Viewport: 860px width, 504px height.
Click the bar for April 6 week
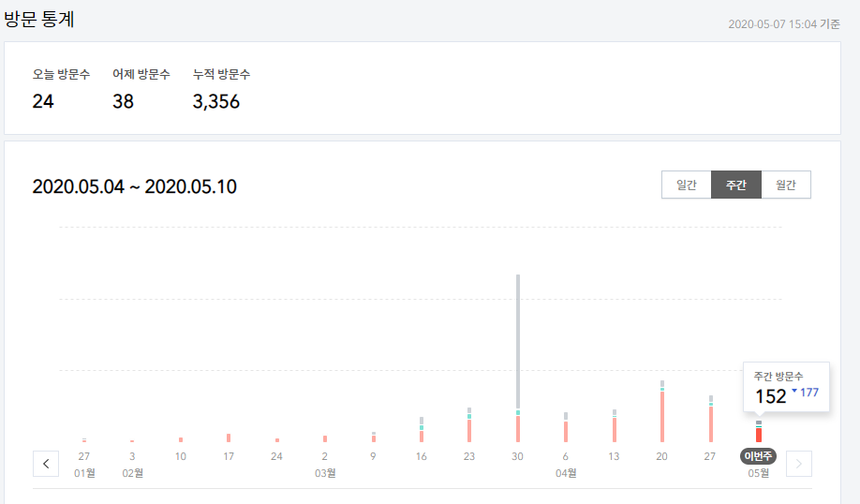coord(566,427)
